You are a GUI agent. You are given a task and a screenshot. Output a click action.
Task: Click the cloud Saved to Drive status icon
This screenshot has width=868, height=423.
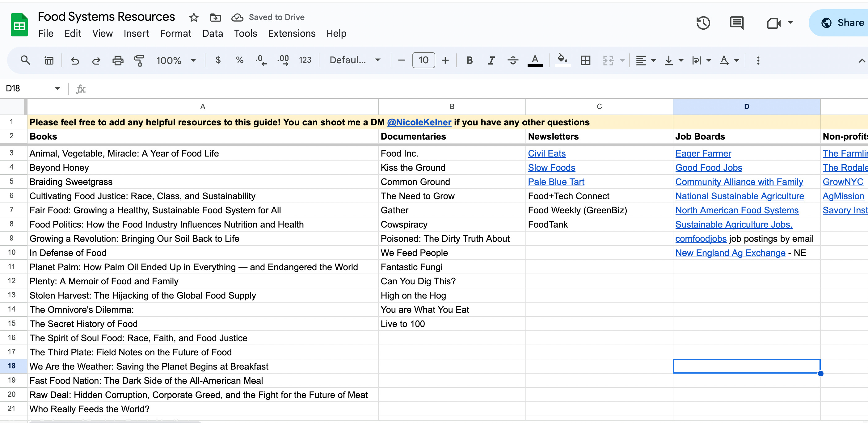pyautogui.click(x=237, y=17)
